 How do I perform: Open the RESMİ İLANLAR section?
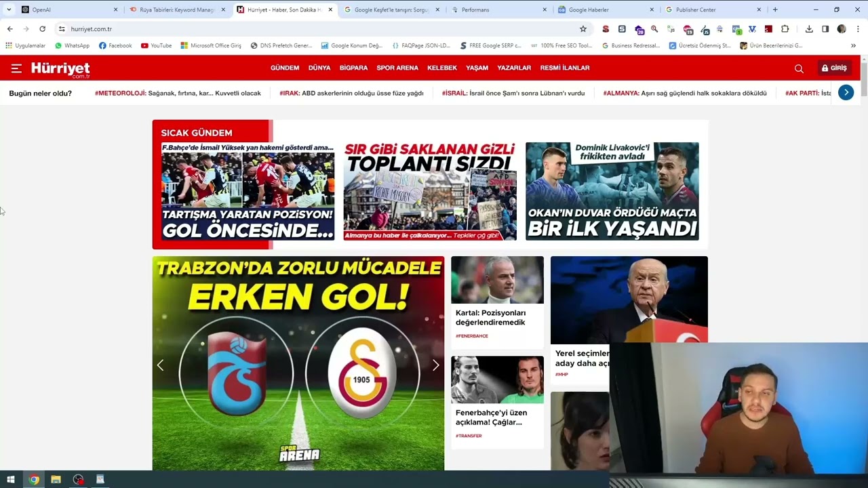pos(565,68)
